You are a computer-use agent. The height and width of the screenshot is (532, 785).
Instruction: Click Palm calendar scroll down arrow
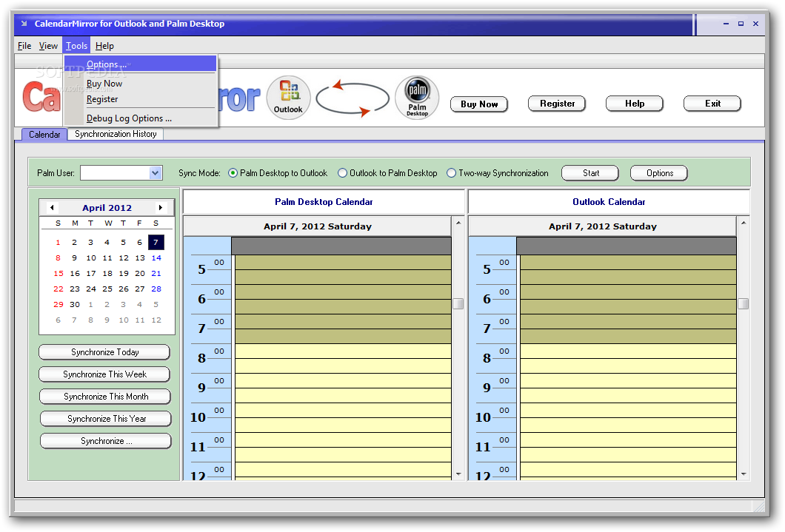coord(458,474)
